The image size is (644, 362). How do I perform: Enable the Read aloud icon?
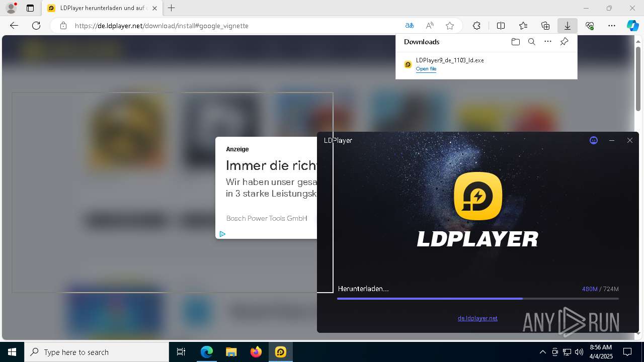coord(430,26)
